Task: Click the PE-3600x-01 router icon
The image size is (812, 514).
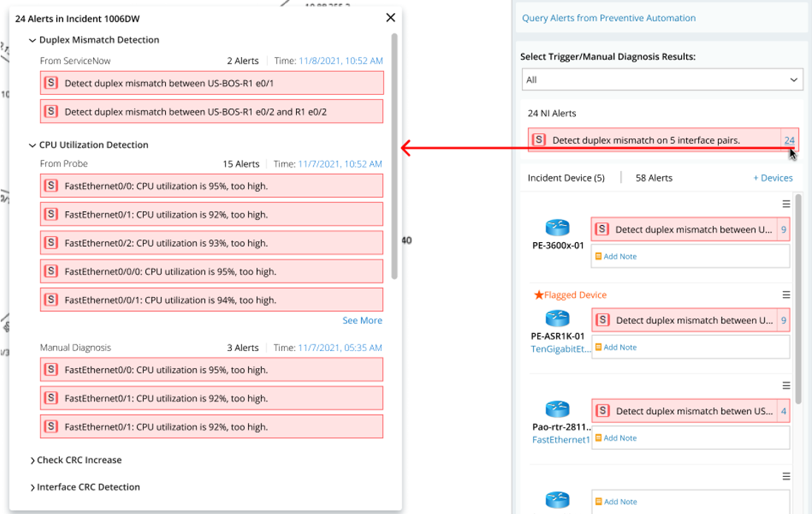Action: [557, 227]
